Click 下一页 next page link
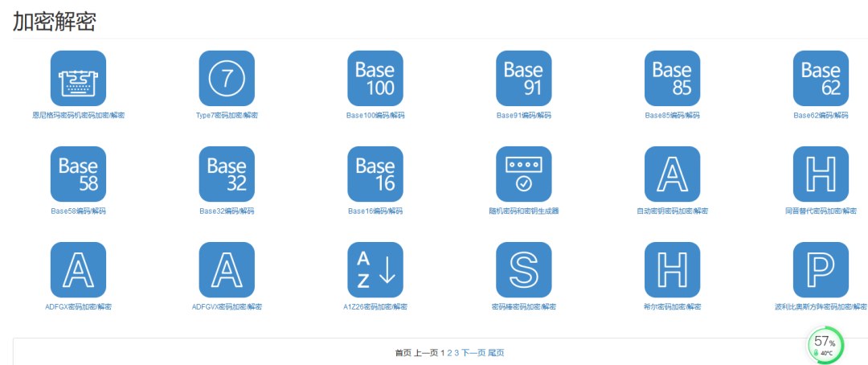The image size is (868, 365). pyautogui.click(x=473, y=353)
